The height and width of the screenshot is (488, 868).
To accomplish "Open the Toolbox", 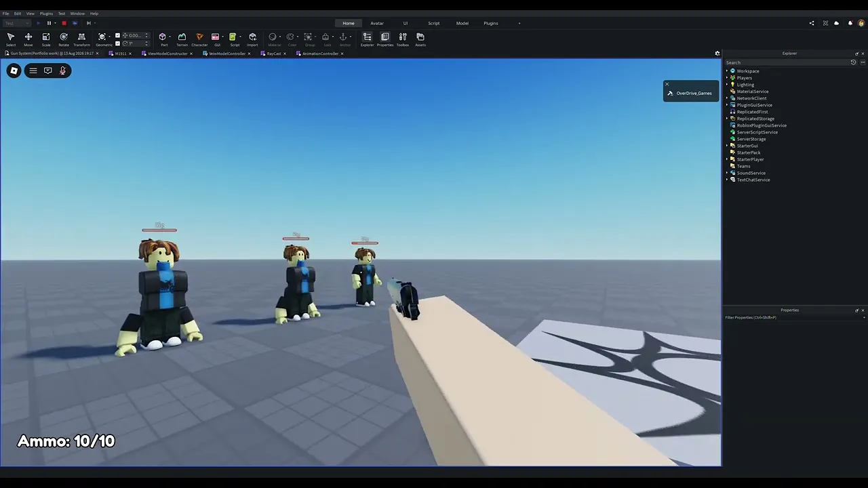I will click(x=403, y=39).
